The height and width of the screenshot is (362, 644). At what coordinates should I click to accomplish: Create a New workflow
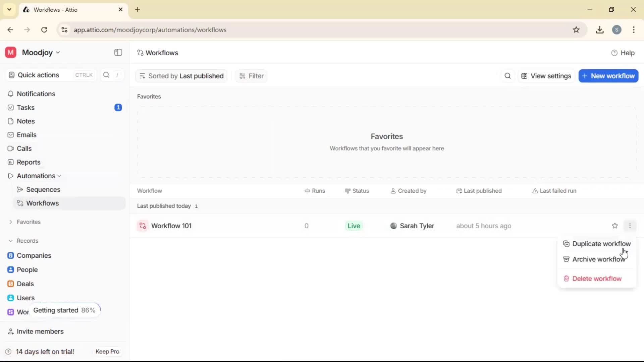click(608, 76)
